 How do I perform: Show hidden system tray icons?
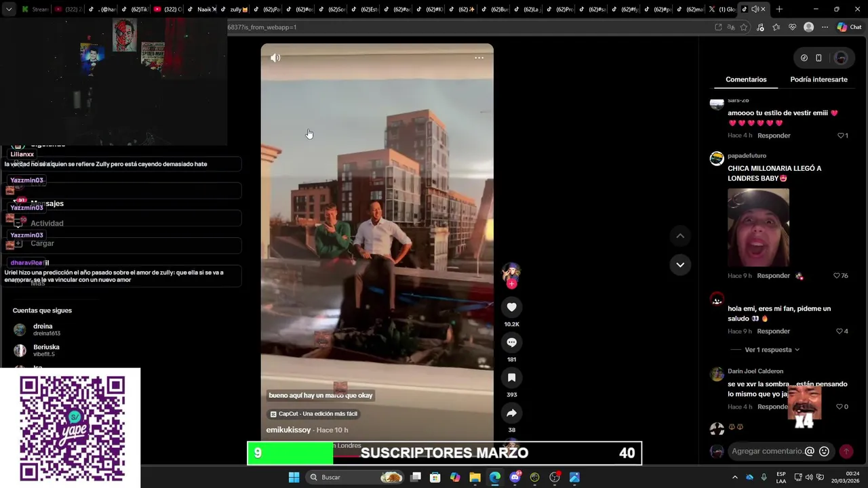(734, 477)
